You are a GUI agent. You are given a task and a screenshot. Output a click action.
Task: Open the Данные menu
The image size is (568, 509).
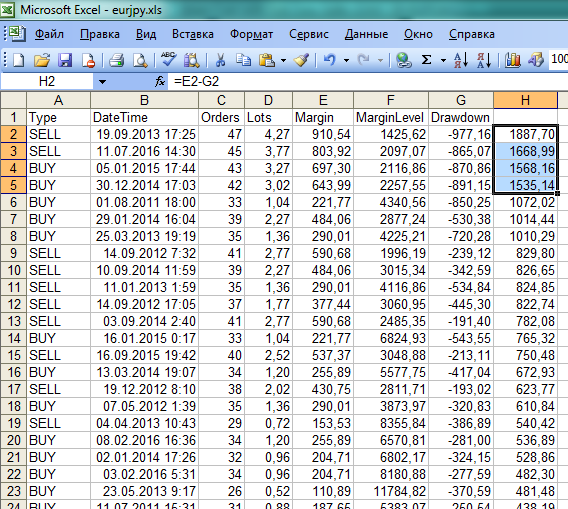click(366, 34)
